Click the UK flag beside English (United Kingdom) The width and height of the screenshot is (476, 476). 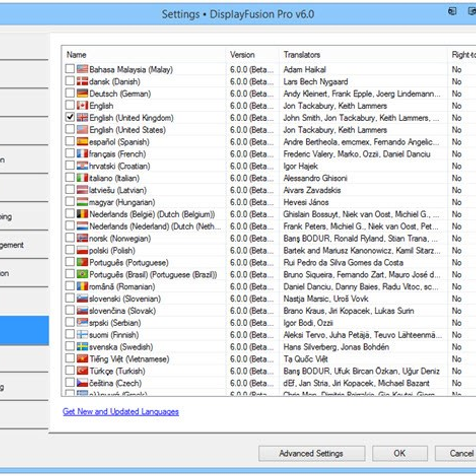pos(82,117)
